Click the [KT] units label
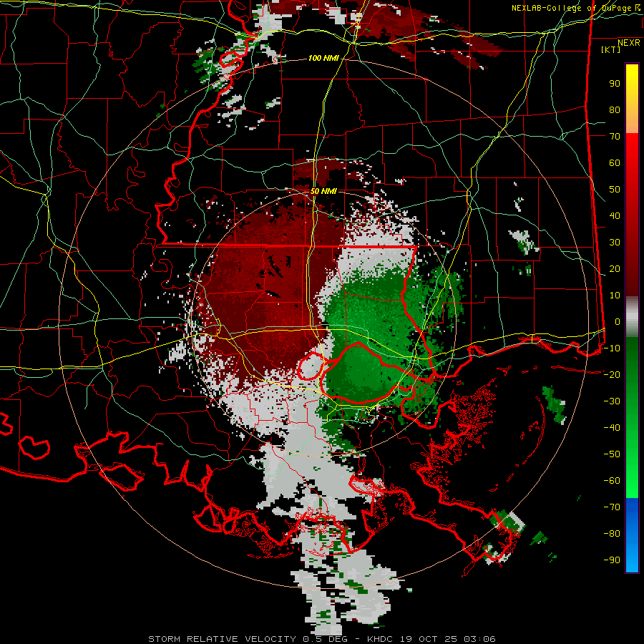This screenshot has height=644, width=644. tap(611, 49)
